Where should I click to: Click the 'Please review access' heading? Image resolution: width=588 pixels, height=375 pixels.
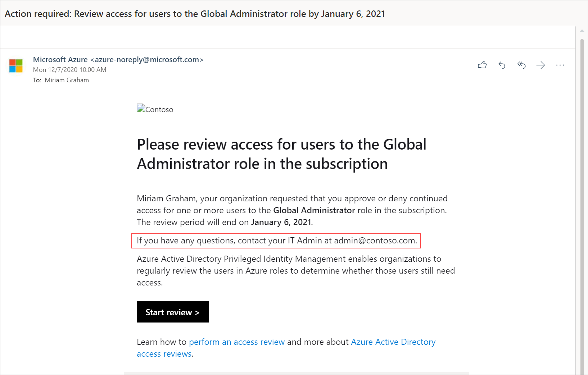tap(281, 154)
